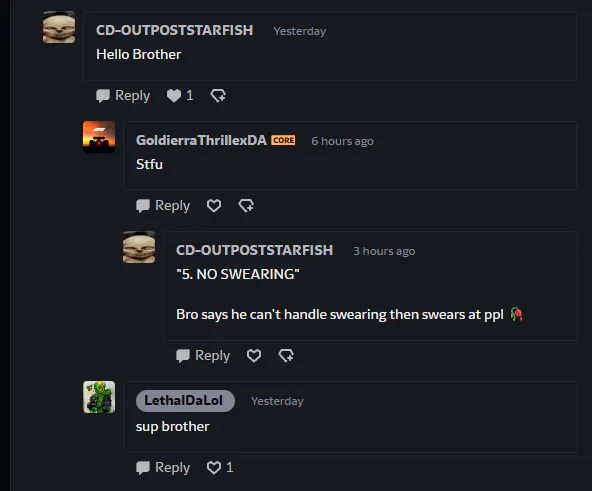Reply to the "sup brother" comment
The height and width of the screenshot is (491, 592).
point(163,468)
